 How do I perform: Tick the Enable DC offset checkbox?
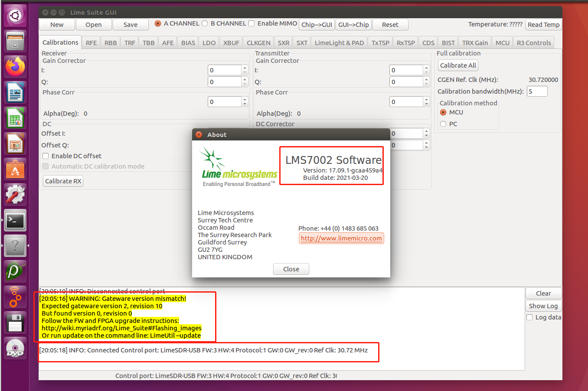[46, 156]
